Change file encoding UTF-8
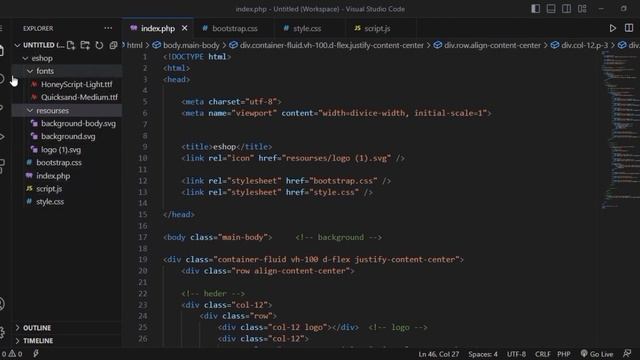Screen dimensions: 640x360 (x=516, y=354)
